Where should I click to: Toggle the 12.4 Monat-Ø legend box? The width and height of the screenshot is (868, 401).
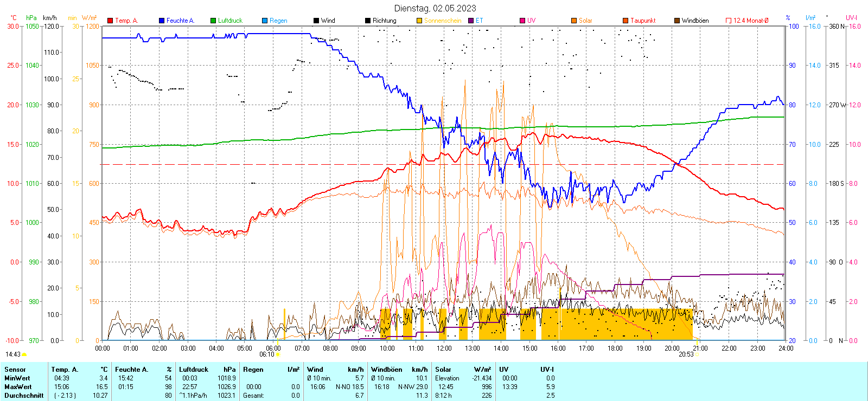pyautogui.click(x=729, y=21)
